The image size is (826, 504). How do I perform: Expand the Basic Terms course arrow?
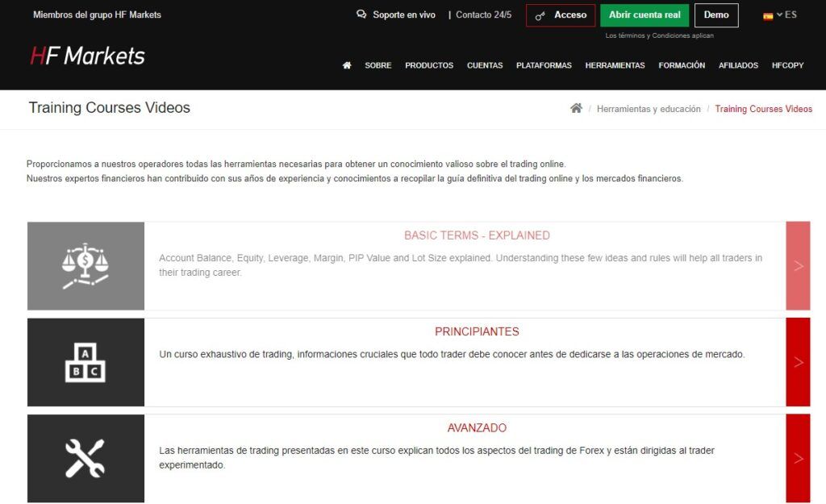point(798,266)
